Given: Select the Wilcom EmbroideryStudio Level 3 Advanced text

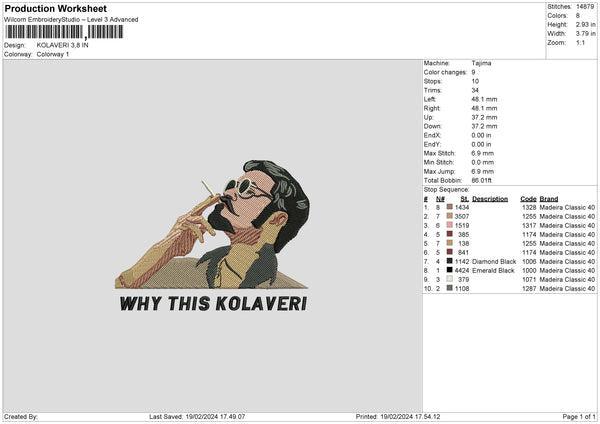Looking at the screenshot, I should pos(71,20).
